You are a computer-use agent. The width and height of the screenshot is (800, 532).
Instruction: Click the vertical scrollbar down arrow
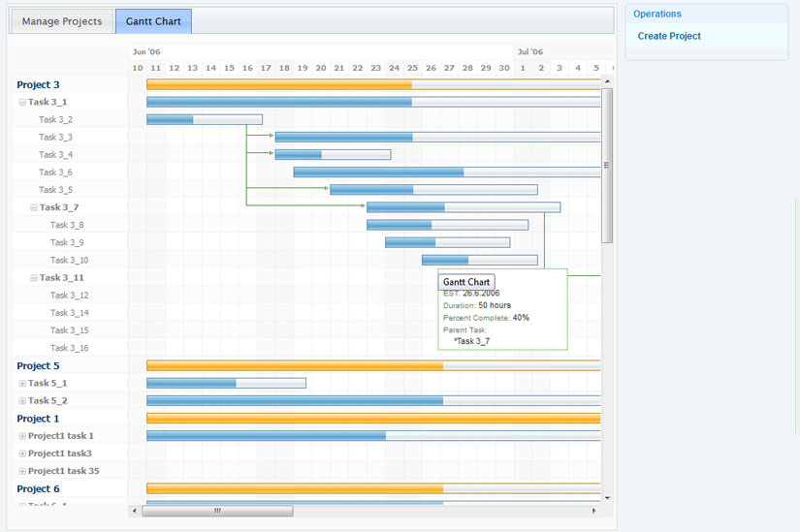[608, 497]
